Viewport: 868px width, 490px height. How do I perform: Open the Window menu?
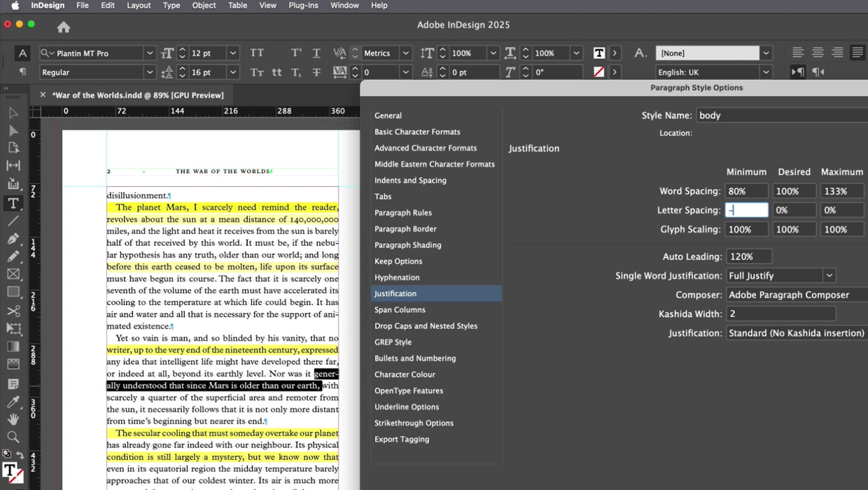(x=344, y=6)
